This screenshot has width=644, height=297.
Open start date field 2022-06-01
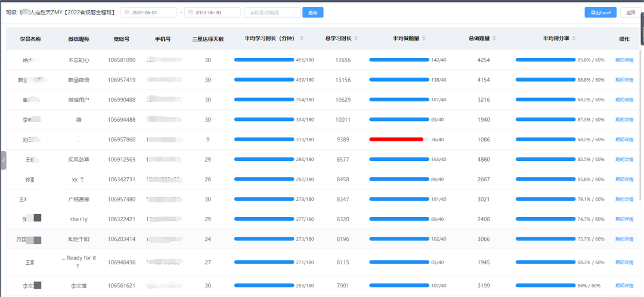148,13
